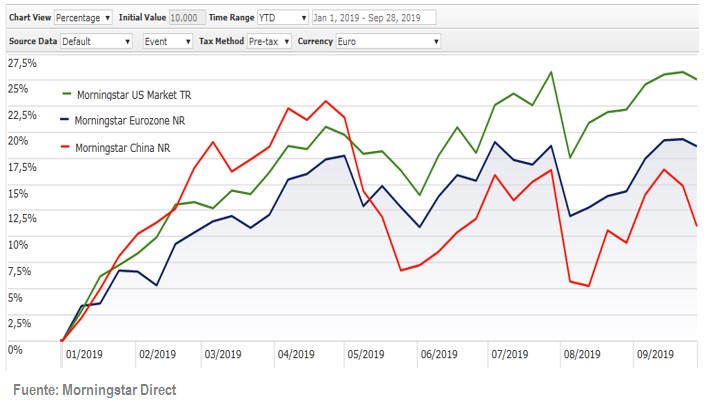Image resolution: width=708 pixels, height=412 pixels.
Task: Expand the Event dropdown
Action: pyautogui.click(x=167, y=42)
